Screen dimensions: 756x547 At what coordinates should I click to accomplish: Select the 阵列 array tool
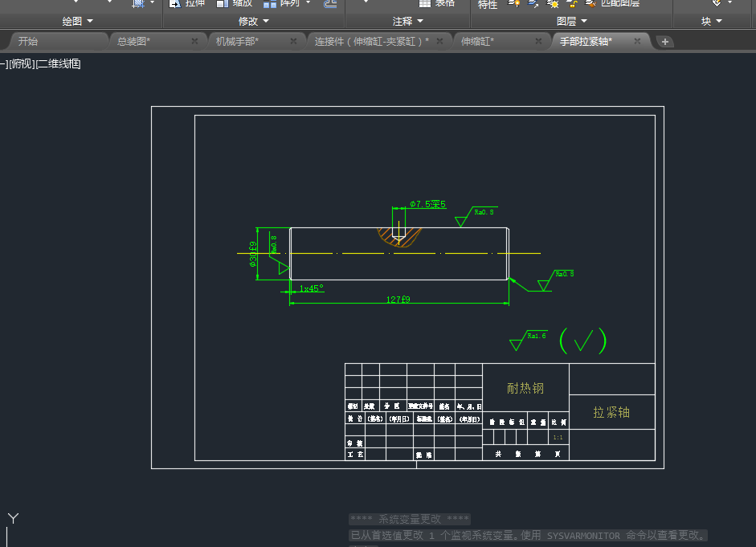[x=282, y=3]
